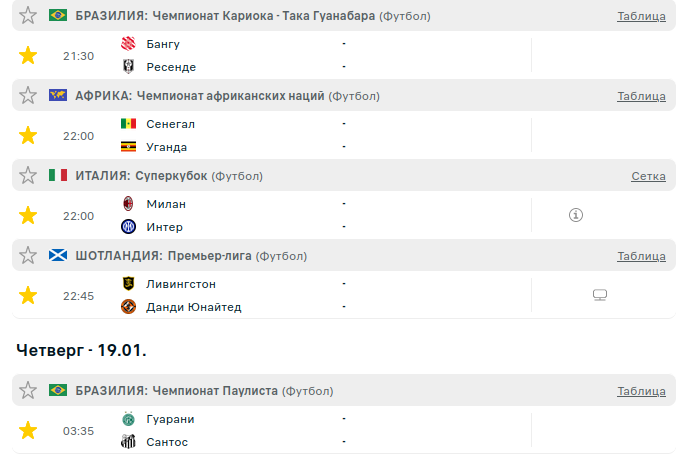This screenshot has height=461, width=688.
Task: Star the Africa Nations Championship league
Action: coord(28,96)
